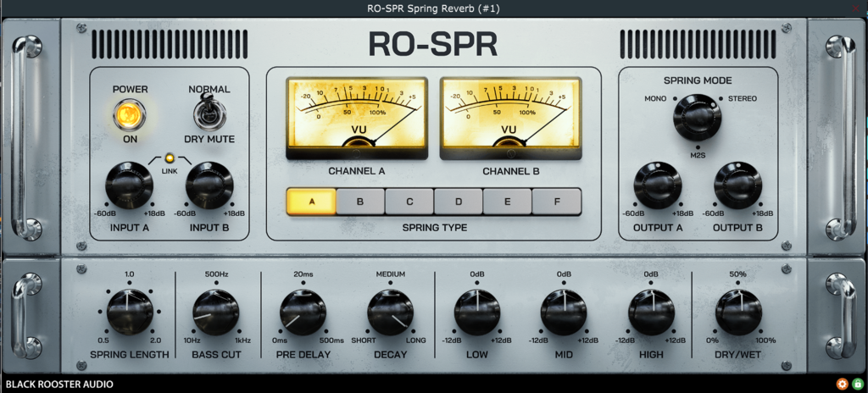The width and height of the screenshot is (868, 393).
Task: Click the INPUT B knob
Action: pyautogui.click(x=209, y=185)
